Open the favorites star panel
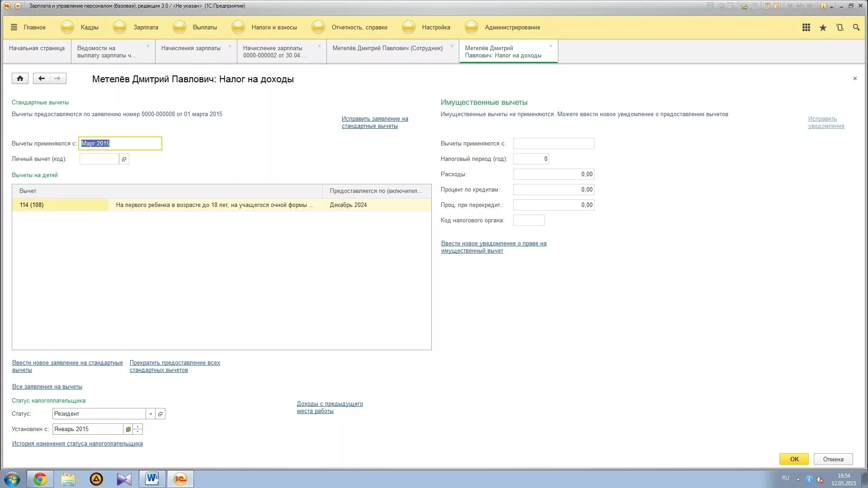Screen dimensions: 868x488 tap(823, 28)
